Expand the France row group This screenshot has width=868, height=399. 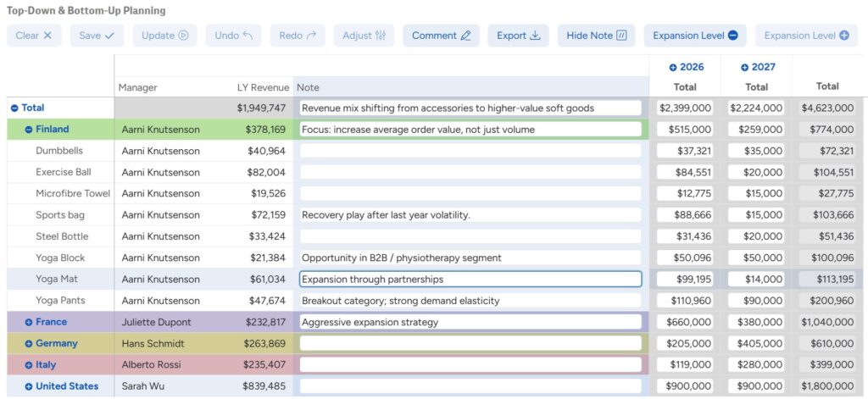pos(29,322)
